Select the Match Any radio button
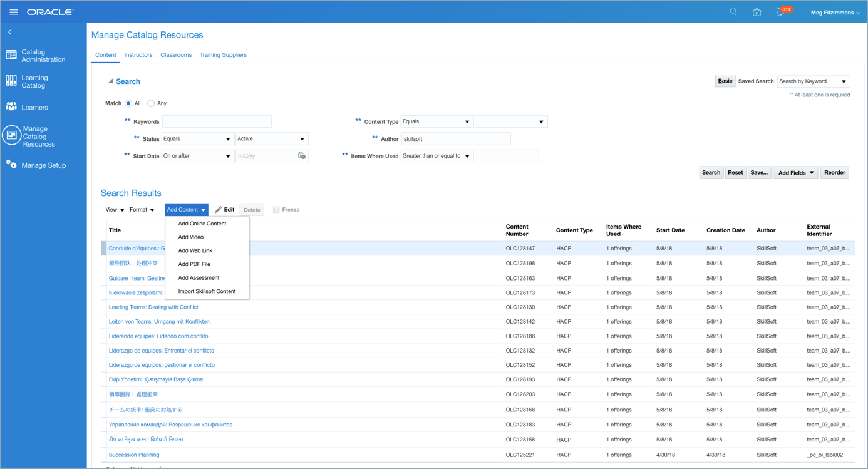868x469 pixels. 150,103
